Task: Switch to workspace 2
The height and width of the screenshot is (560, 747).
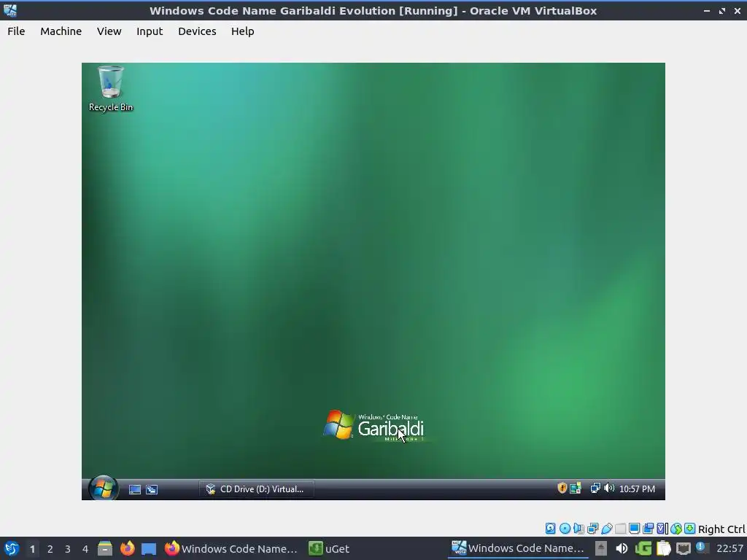Action: [50, 549]
